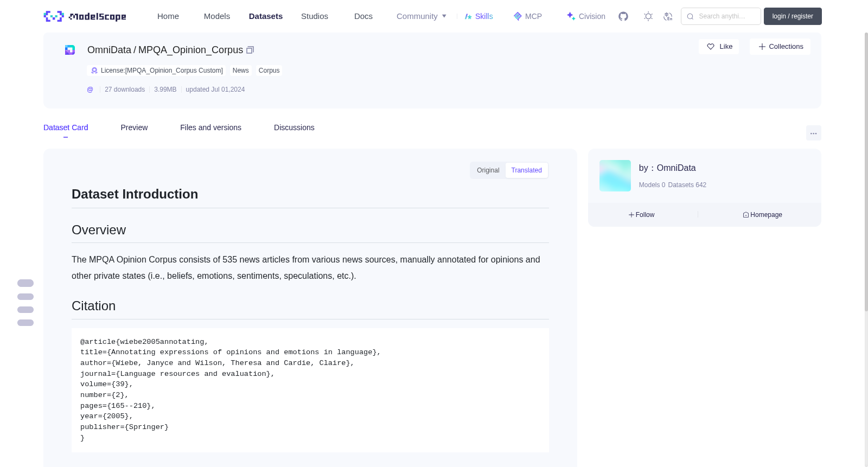Click the OmniData dataset logo icon

[x=70, y=50]
